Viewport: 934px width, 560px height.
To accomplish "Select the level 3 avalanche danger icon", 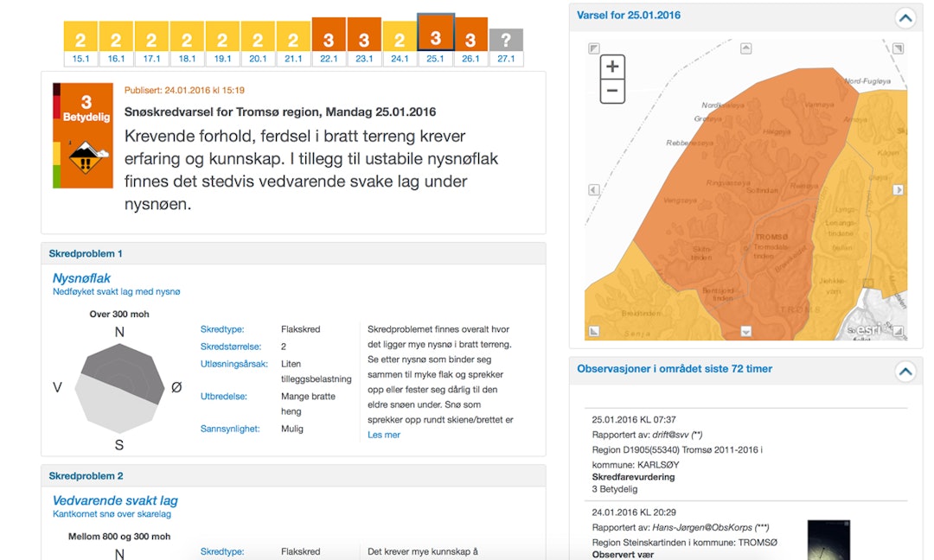I will pos(82,135).
